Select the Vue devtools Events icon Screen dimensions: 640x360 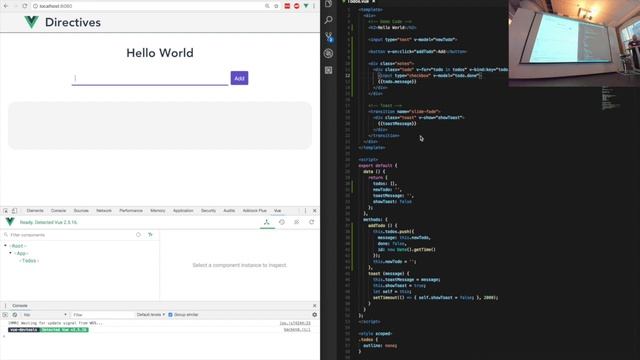point(297,222)
